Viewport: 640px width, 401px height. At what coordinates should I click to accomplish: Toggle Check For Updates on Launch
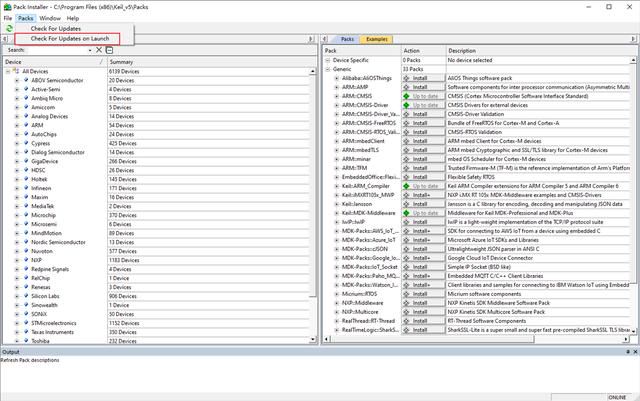tap(70, 38)
